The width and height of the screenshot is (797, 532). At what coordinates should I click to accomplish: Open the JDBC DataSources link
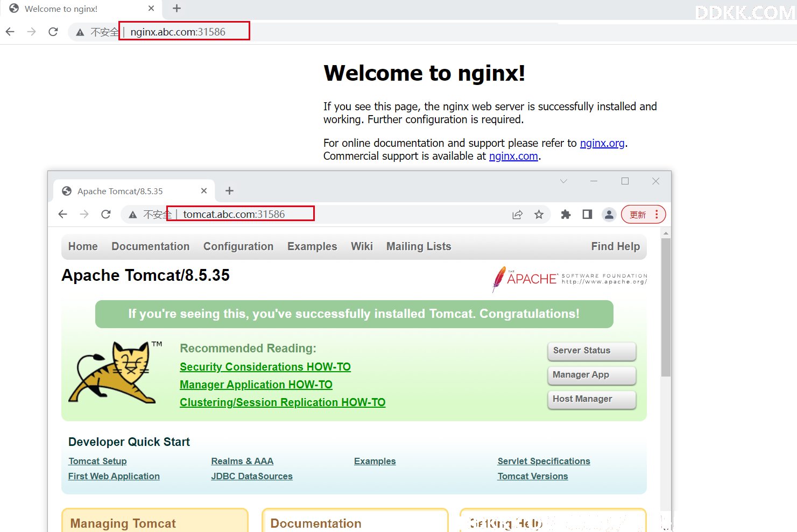click(252, 476)
